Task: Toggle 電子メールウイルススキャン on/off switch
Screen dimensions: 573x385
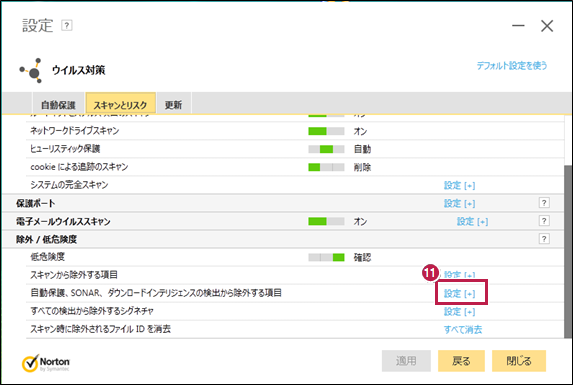Action: (326, 221)
